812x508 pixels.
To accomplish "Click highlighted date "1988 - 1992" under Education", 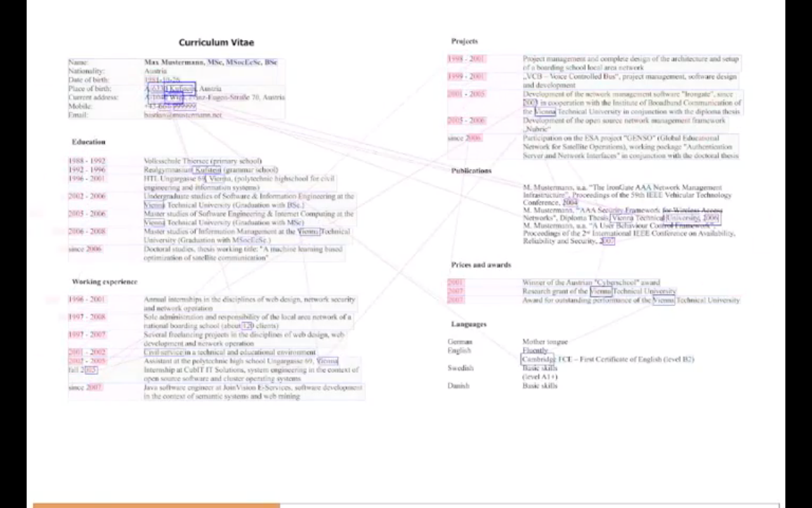I will pyautogui.click(x=87, y=161).
